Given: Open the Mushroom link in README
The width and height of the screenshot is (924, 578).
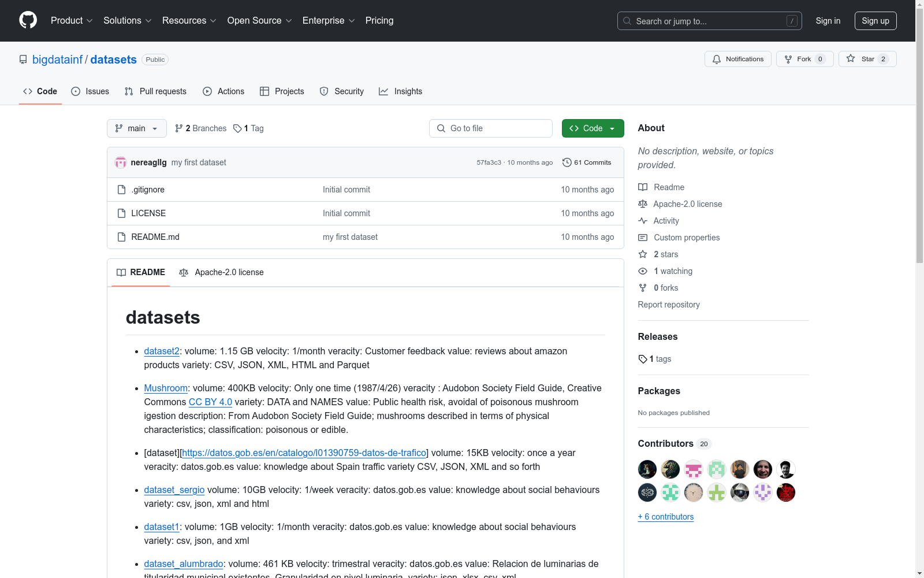Looking at the screenshot, I should 166,388.
